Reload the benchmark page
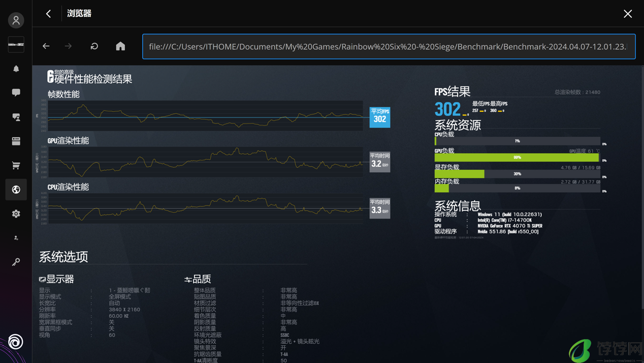The width and height of the screenshot is (644, 363). 94,46
